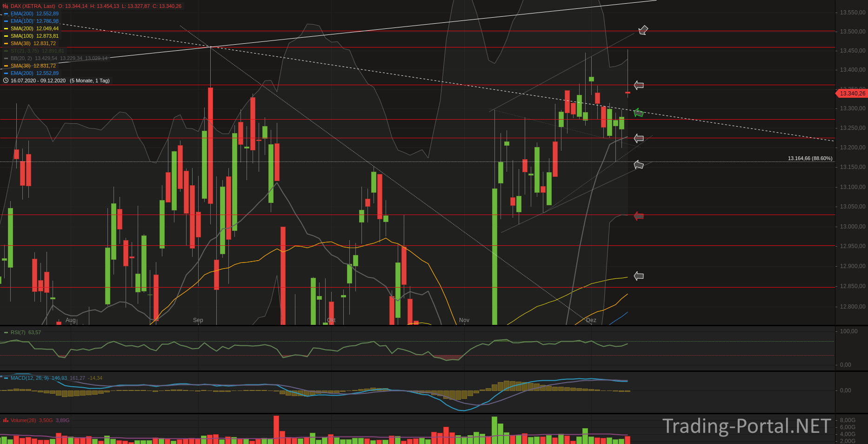Click the MACD value 146,93

[x=59, y=378]
